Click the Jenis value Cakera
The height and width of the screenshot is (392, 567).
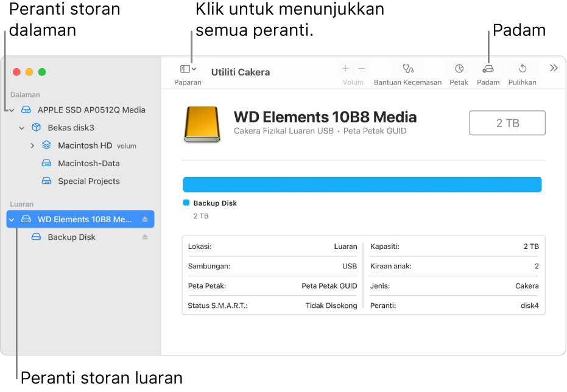point(527,285)
